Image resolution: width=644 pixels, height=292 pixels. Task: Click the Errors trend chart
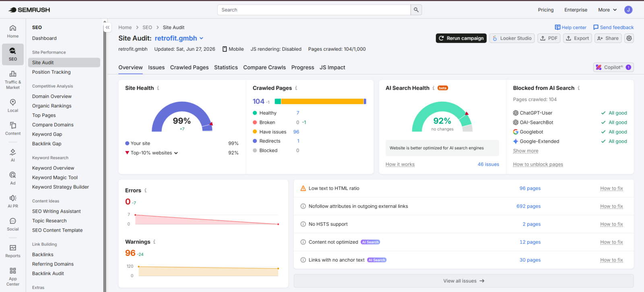click(206, 219)
